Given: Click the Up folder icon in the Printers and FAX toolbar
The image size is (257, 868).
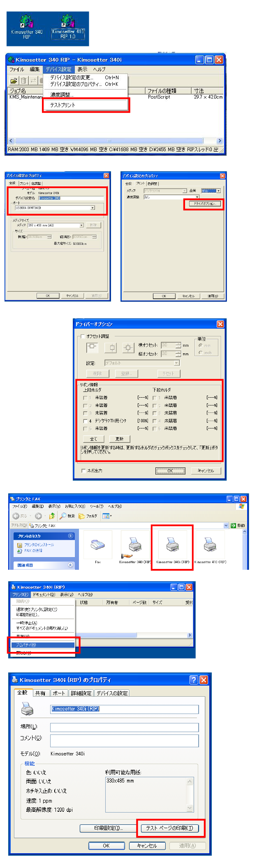Looking at the screenshot, I should tap(52, 516).
